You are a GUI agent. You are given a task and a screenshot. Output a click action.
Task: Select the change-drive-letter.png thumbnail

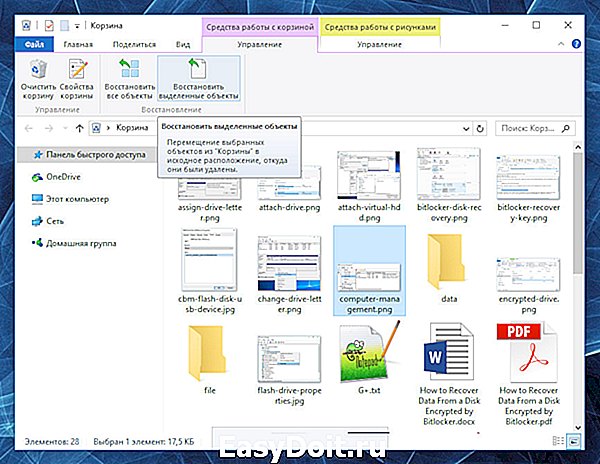point(289,263)
